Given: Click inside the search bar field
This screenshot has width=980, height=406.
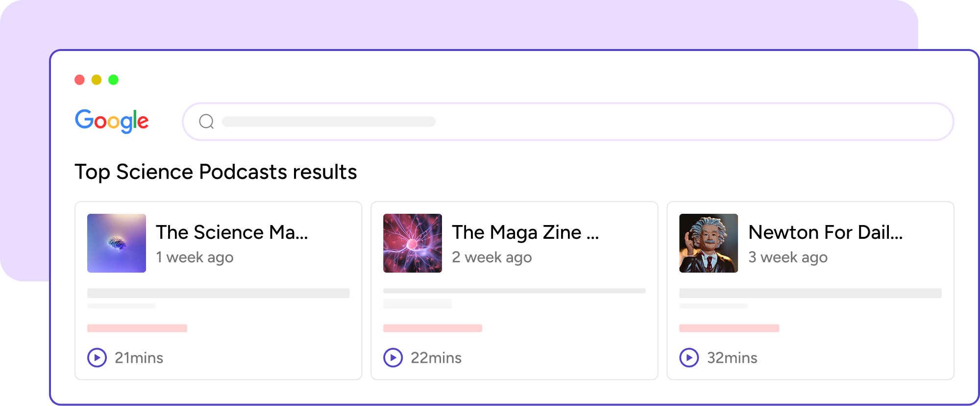Looking at the screenshot, I should 568,122.
